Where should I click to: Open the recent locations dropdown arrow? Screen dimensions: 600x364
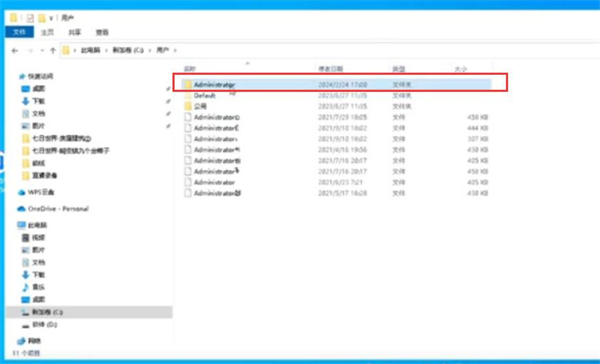(42, 51)
